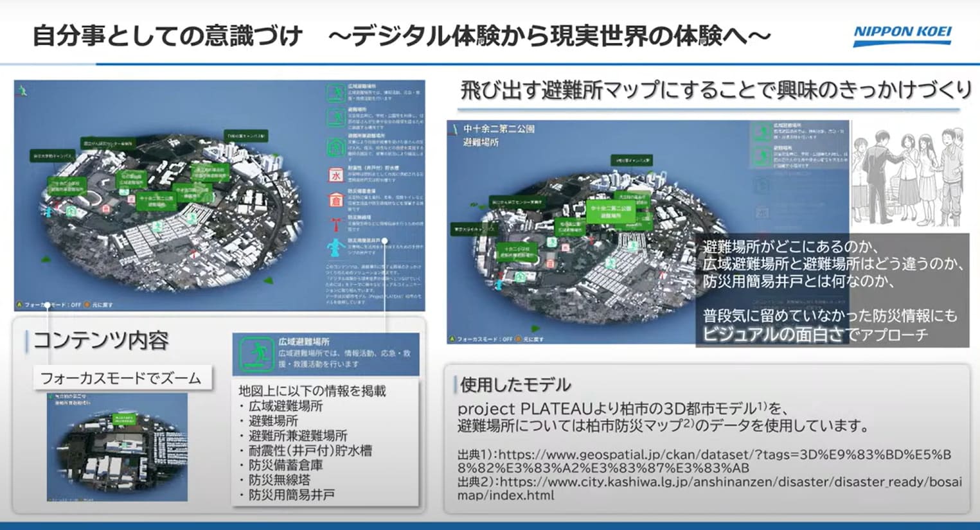Click 防災用簡易井戸とは何なのか overlay text
The width and height of the screenshot is (980, 530).
click(x=798, y=281)
